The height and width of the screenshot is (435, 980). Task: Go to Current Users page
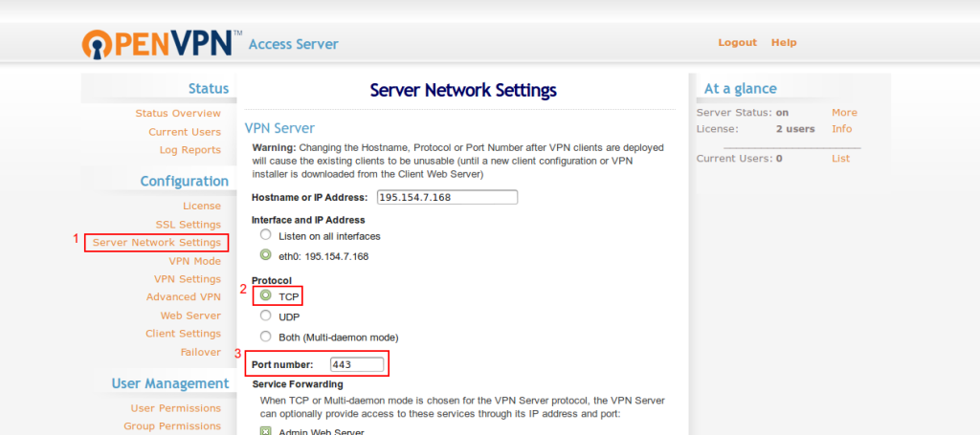click(185, 132)
